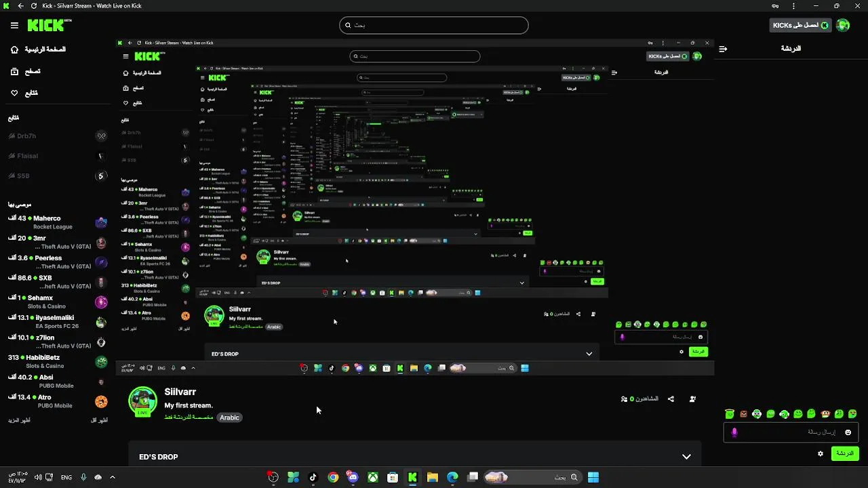Click the taskbar microphone tray icon
The image size is (868, 488).
[83, 477]
